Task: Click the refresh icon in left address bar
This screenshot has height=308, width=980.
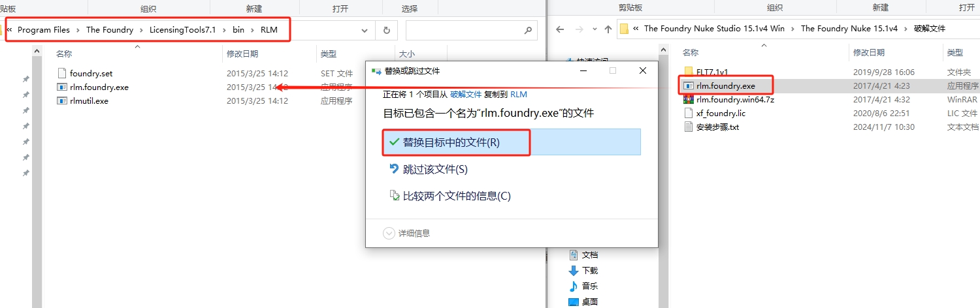Action: [387, 30]
